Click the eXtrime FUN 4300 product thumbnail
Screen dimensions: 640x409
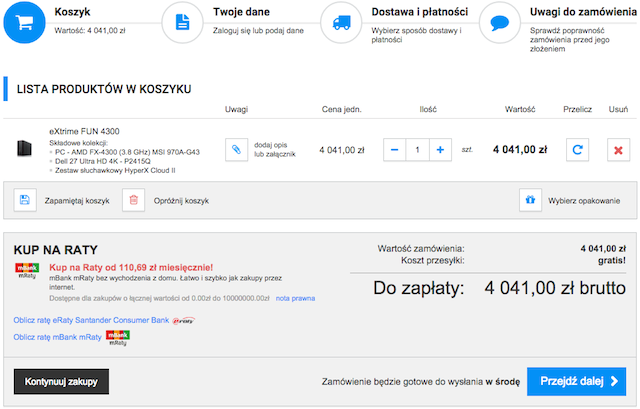click(x=25, y=149)
